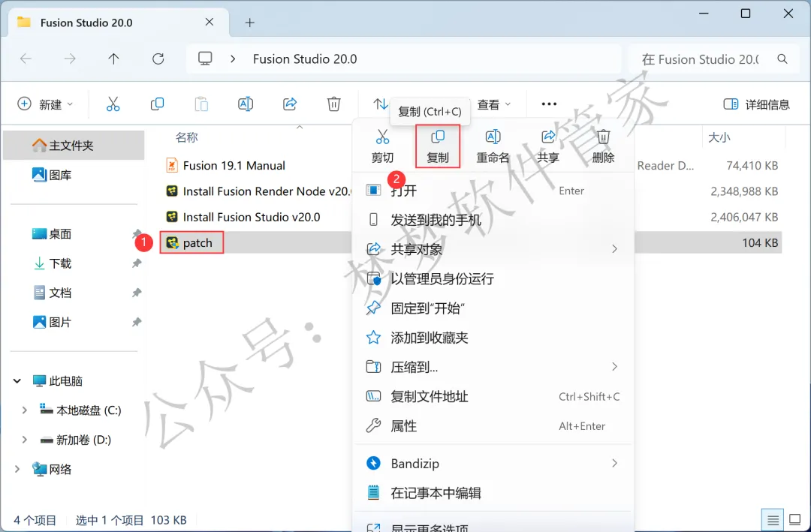
Task: Open the 压缩到... submenu
Action: [493, 367]
